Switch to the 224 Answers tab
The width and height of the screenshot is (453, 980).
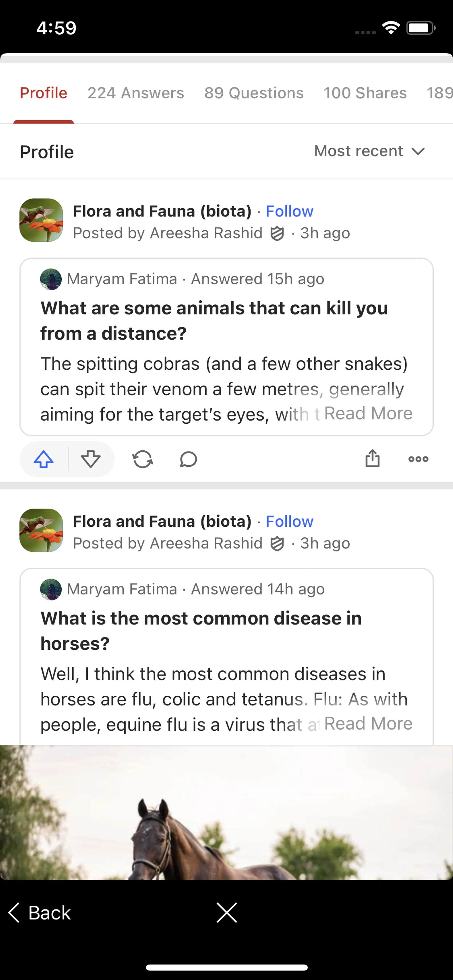click(135, 93)
